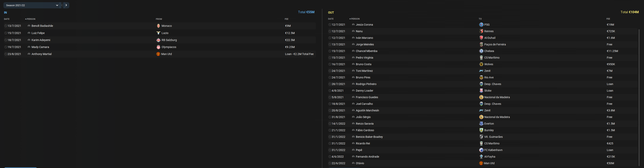Click the Lazio club crest

tap(158, 33)
